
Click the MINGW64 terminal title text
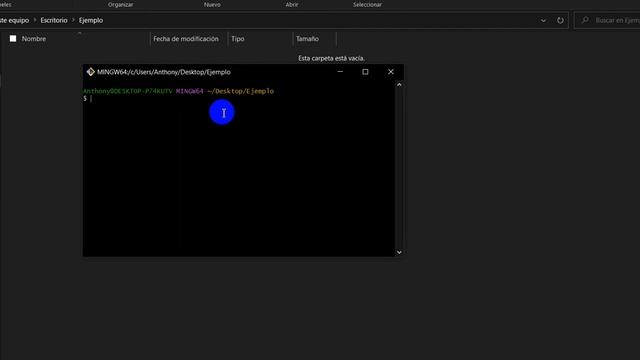[164, 72]
